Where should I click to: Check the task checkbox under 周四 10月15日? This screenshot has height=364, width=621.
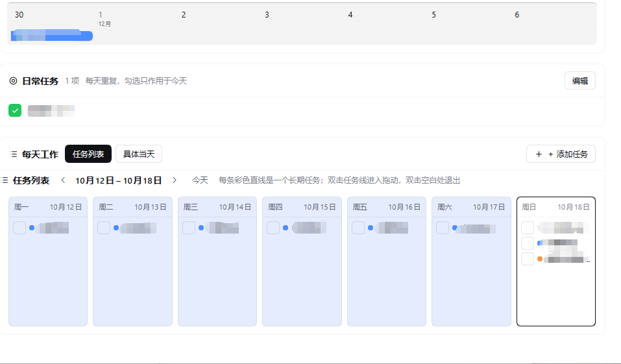click(273, 228)
